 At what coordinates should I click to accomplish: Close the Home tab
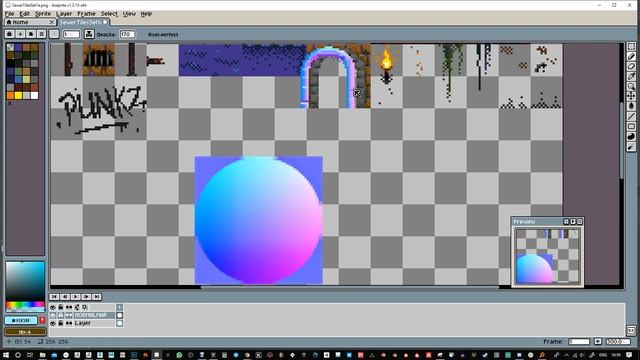[52, 22]
